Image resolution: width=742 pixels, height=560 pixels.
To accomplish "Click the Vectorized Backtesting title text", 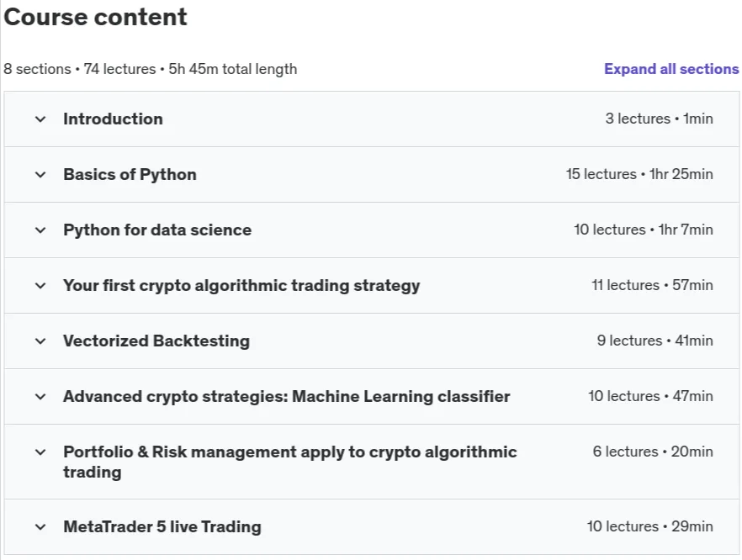I will [156, 341].
